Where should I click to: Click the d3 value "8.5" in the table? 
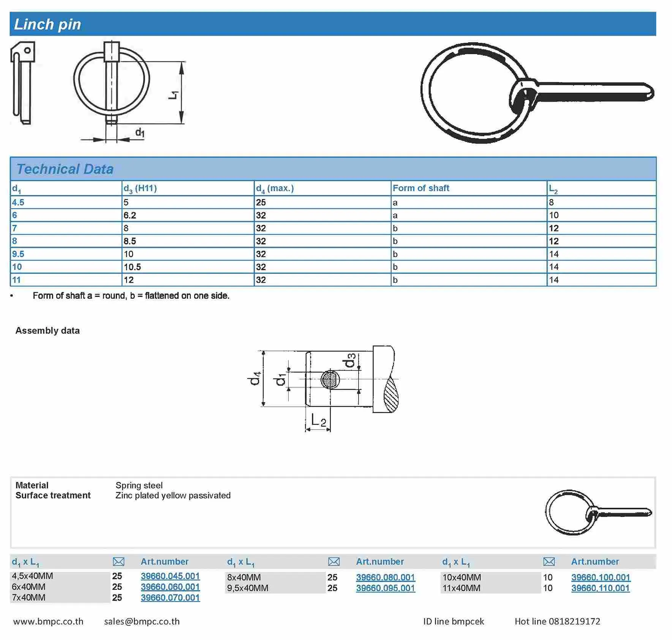tap(130, 241)
